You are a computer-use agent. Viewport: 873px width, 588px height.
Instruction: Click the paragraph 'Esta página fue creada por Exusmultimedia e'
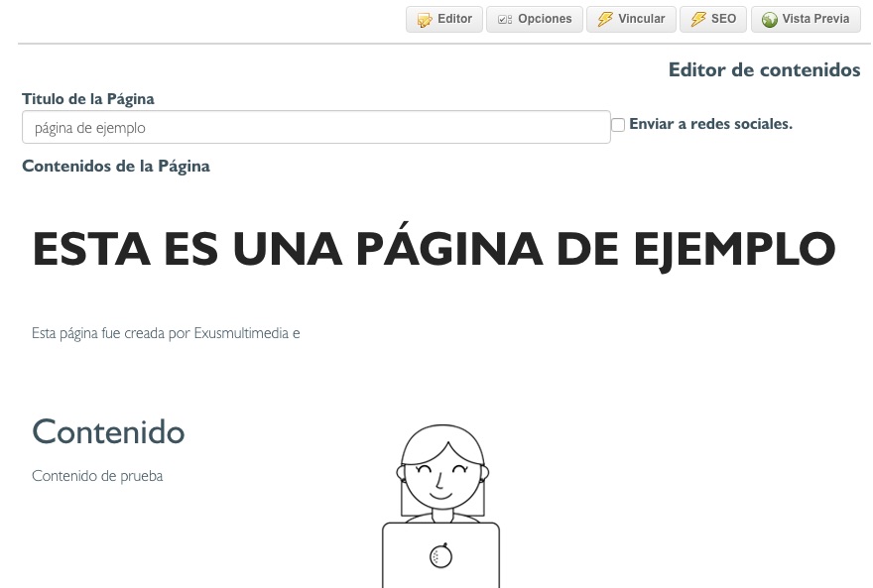click(166, 333)
